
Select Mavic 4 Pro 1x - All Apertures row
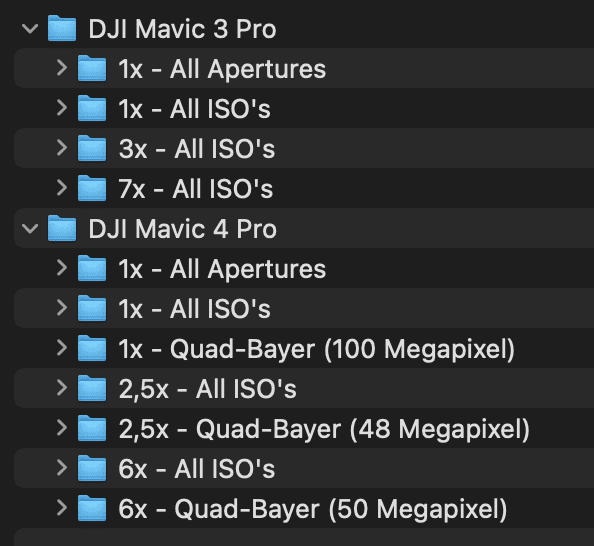pos(304,268)
